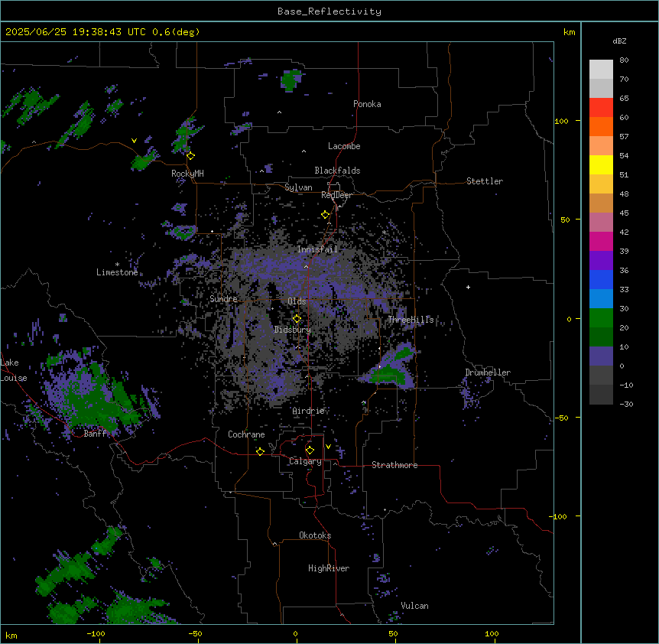Select the HighRiver label
This screenshot has height=644, width=659.
pos(329,568)
